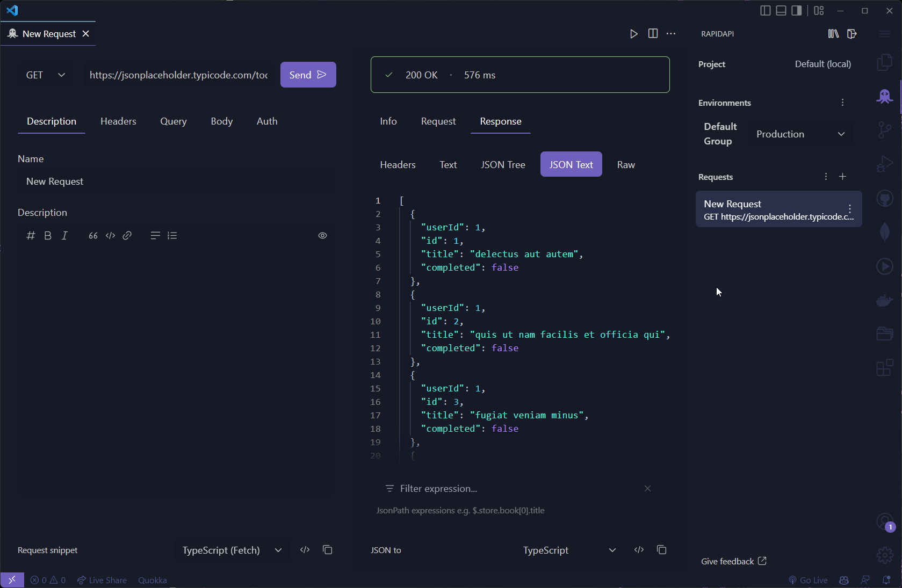Add a new request with plus icon
This screenshot has width=902, height=588.
(843, 177)
